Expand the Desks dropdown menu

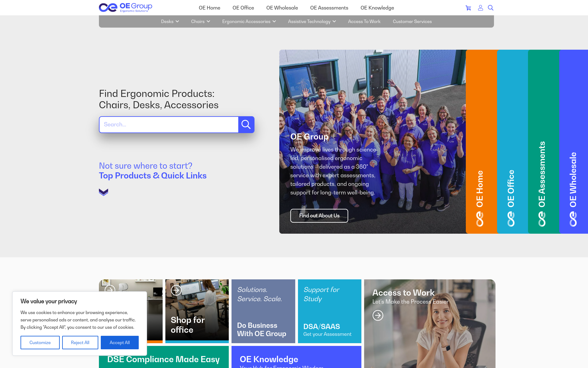[x=170, y=21]
